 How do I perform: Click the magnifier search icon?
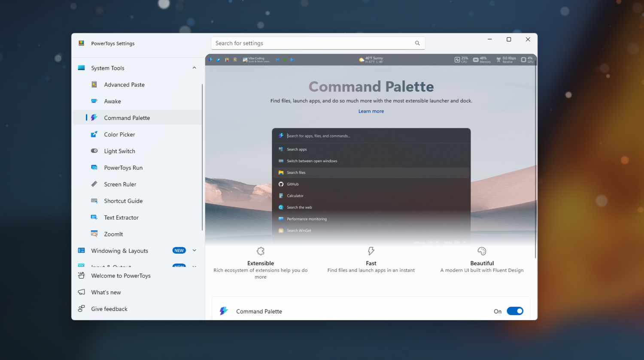coord(417,43)
